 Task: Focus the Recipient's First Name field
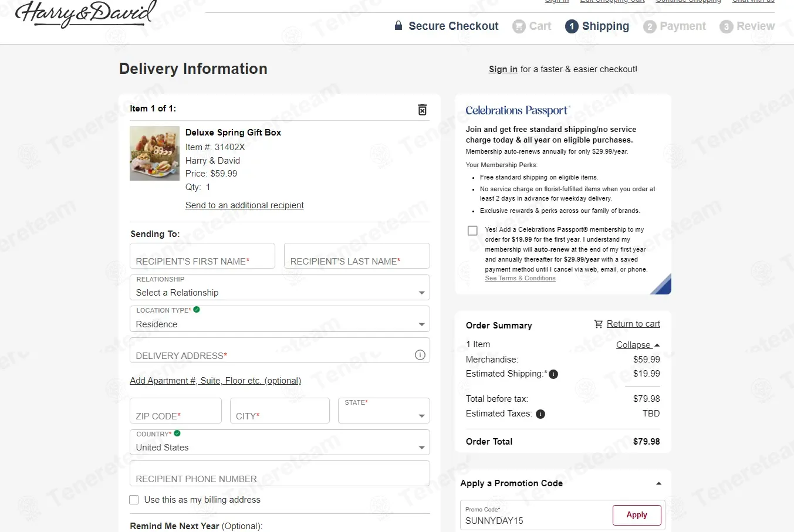(202, 256)
